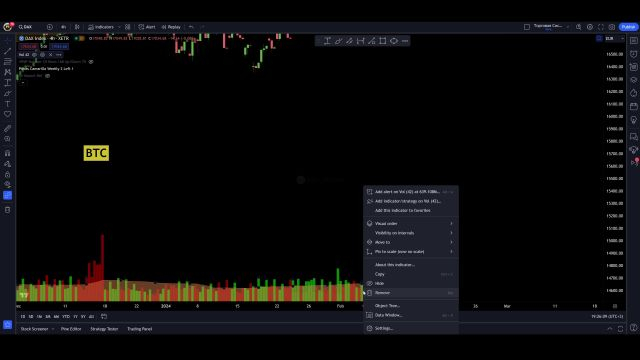
Task: Select the layout setup square icon
Action: tap(527, 27)
